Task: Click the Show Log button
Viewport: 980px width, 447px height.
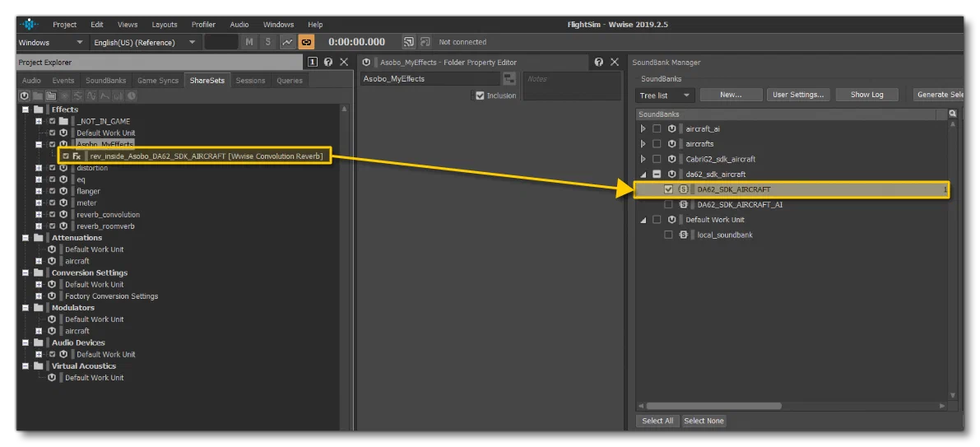Action: pos(867,95)
